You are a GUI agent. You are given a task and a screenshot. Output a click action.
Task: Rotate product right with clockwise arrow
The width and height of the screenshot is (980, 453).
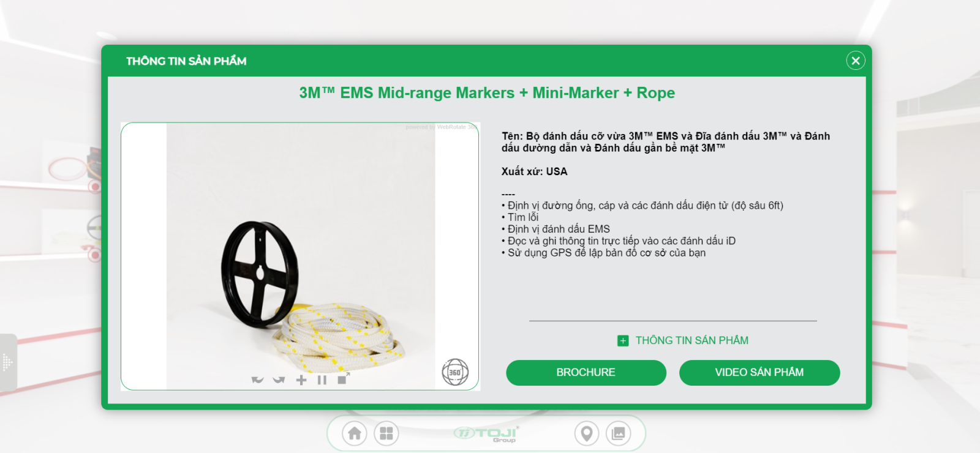[279, 380]
